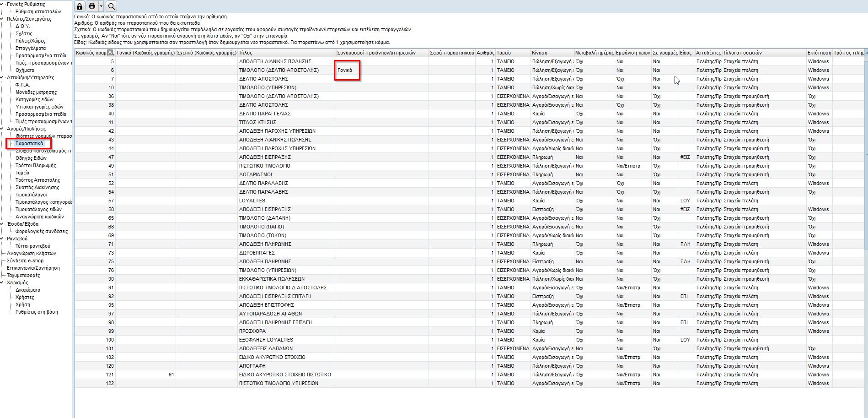Screen dimensions: 868x418
Task: Click the printer icon
Action: [x=92, y=6]
